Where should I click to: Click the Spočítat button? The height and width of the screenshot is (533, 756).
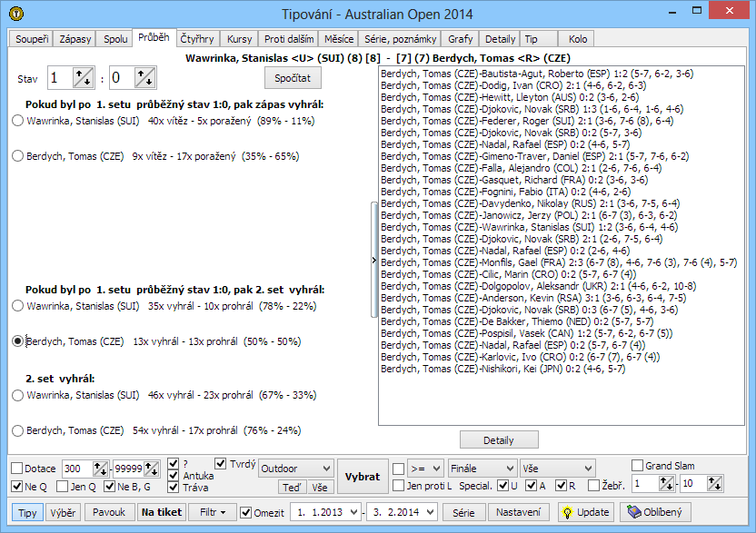click(x=293, y=78)
